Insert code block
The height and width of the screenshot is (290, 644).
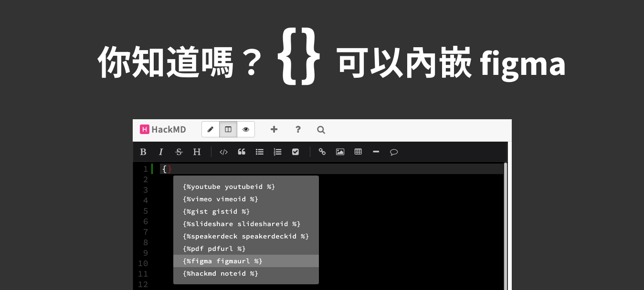[x=223, y=152]
